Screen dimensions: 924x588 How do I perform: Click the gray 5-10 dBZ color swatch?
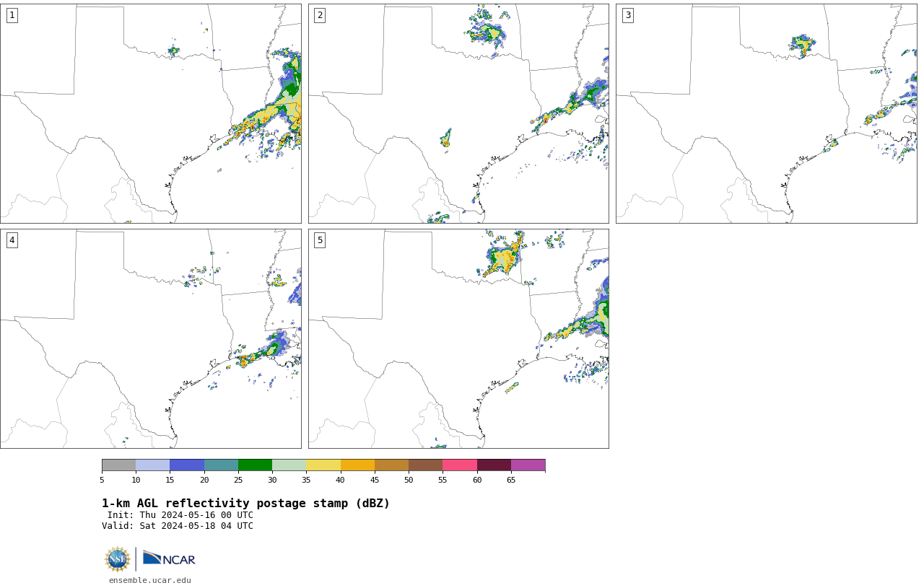pos(118,465)
